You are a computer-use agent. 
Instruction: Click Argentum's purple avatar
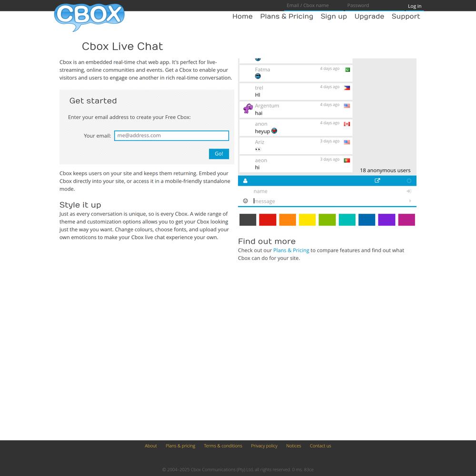pyautogui.click(x=248, y=109)
